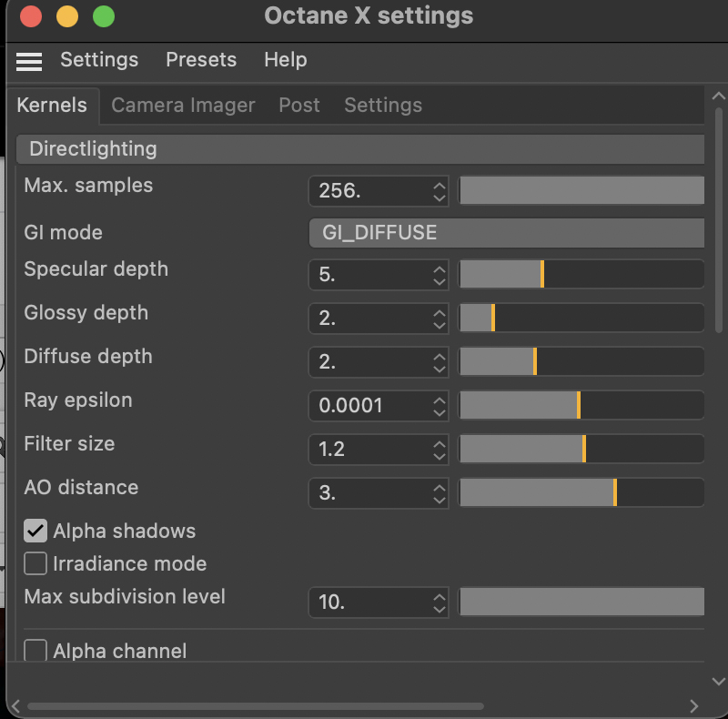Disable the Alpha shadows checkbox
This screenshot has width=728, height=719.
(x=35, y=531)
